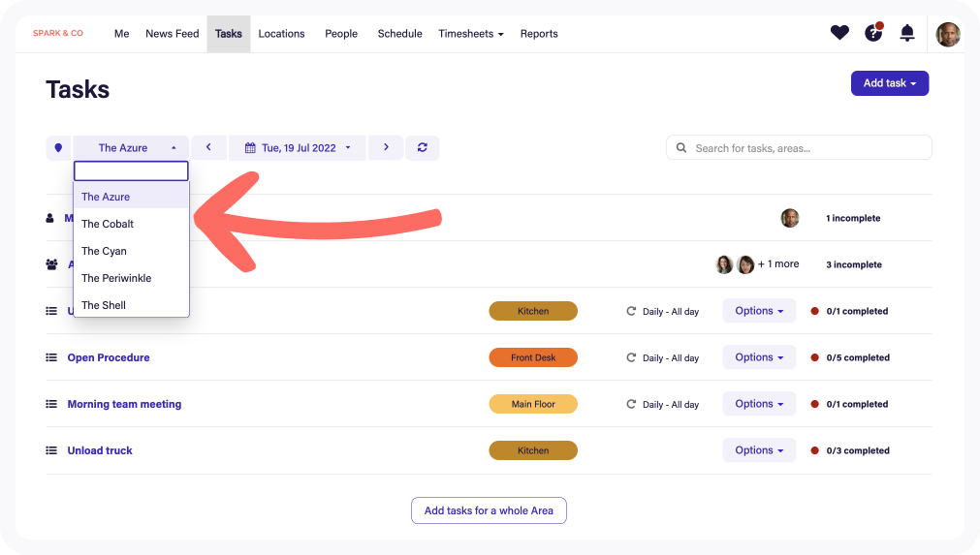Click the list icon beside Unload truck

coord(51,450)
